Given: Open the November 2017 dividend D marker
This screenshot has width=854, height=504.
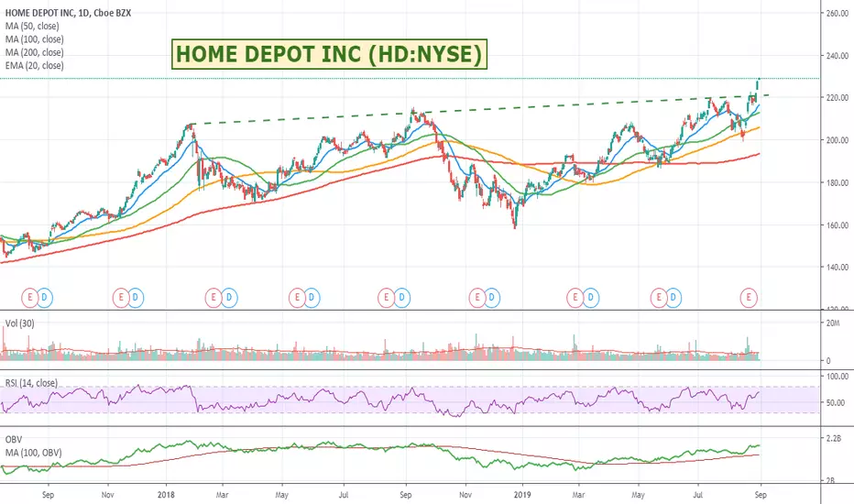Looking at the screenshot, I should (135, 298).
